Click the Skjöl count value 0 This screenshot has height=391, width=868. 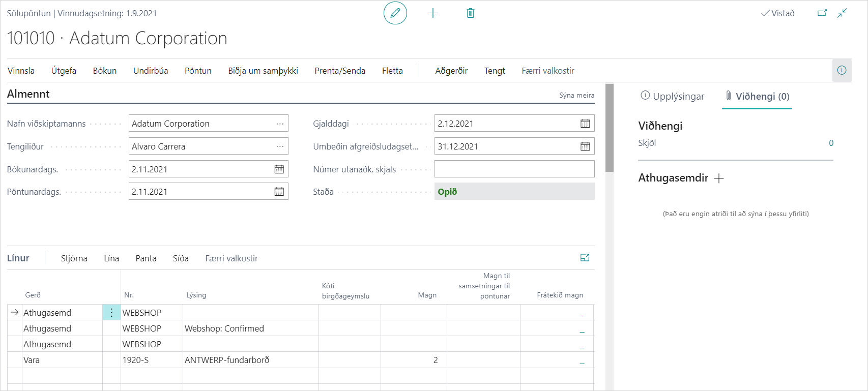pyautogui.click(x=831, y=143)
